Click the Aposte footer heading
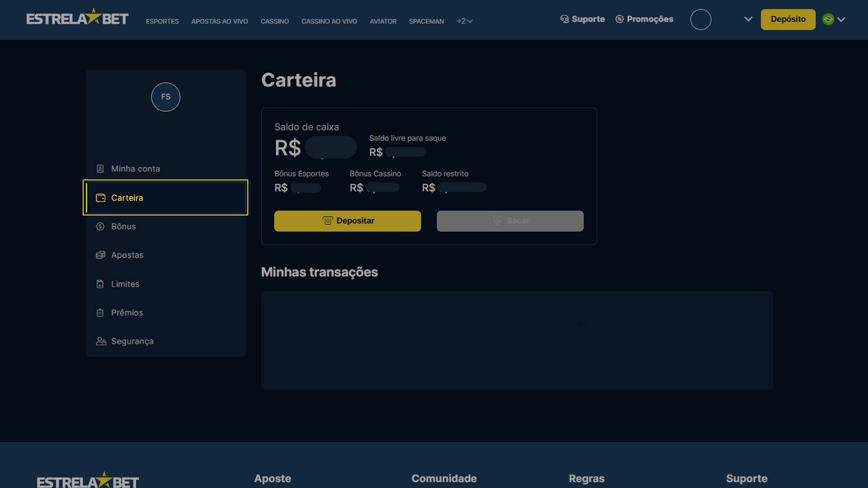This screenshot has height=488, width=868. [x=273, y=479]
